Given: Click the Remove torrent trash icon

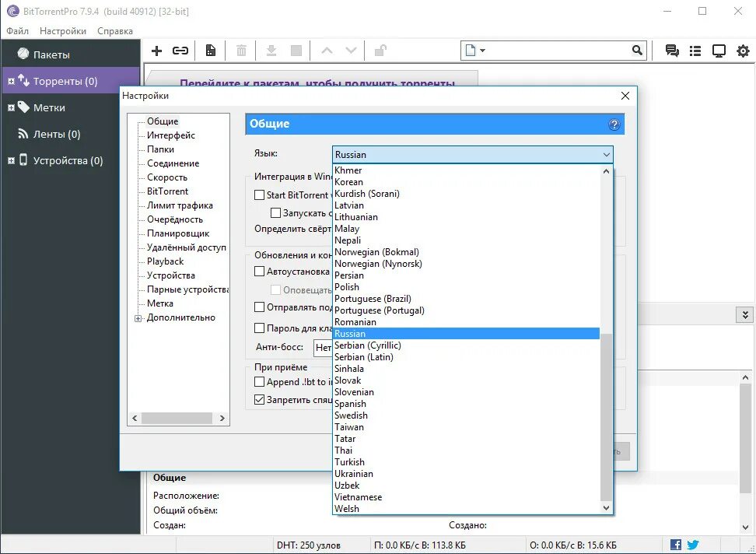Looking at the screenshot, I should click(x=242, y=51).
